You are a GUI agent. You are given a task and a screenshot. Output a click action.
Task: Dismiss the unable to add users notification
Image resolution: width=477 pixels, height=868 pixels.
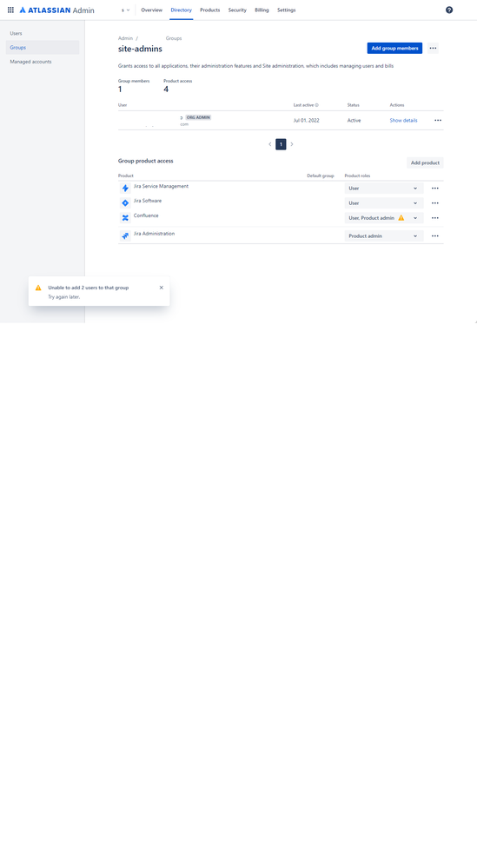[x=161, y=288]
